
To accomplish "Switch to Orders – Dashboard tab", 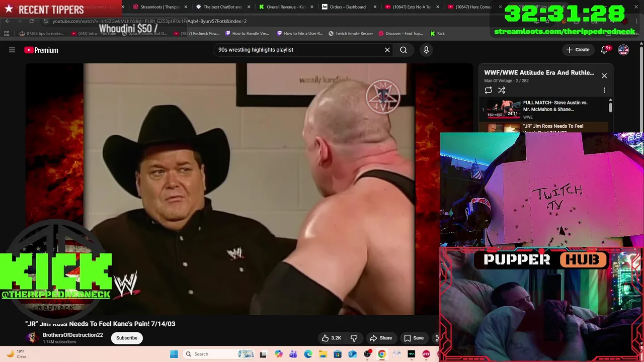I will [348, 7].
